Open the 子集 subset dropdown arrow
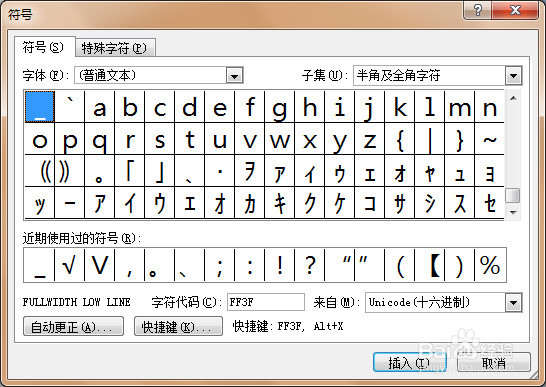The image size is (546, 387). pyautogui.click(x=513, y=76)
